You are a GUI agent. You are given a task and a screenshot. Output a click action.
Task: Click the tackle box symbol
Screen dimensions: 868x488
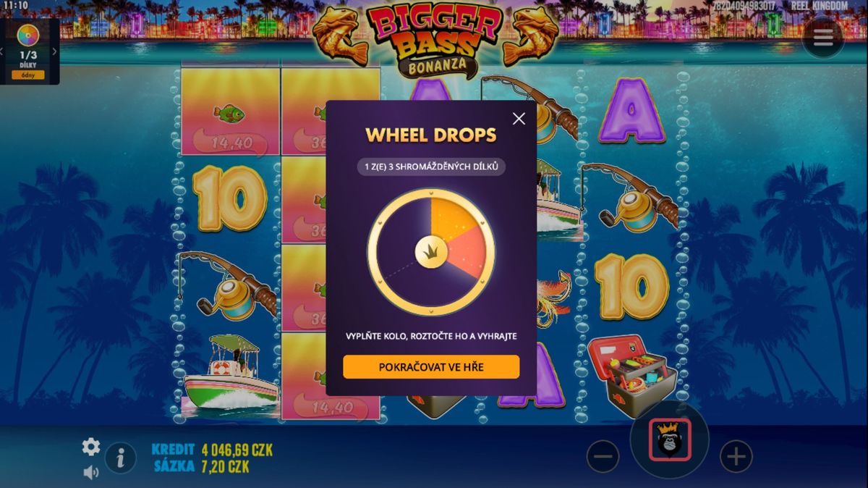click(x=631, y=375)
